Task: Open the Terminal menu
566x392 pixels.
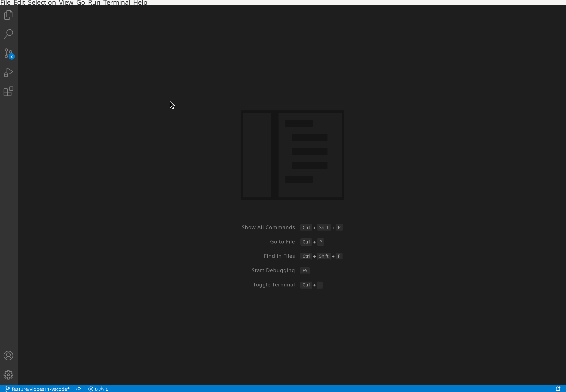Action: [117, 3]
